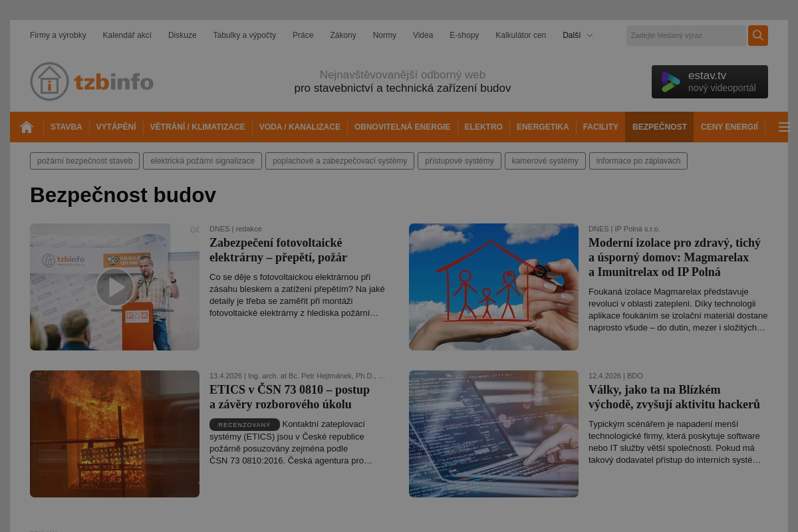Expand the Další dropdown menu

tap(577, 35)
